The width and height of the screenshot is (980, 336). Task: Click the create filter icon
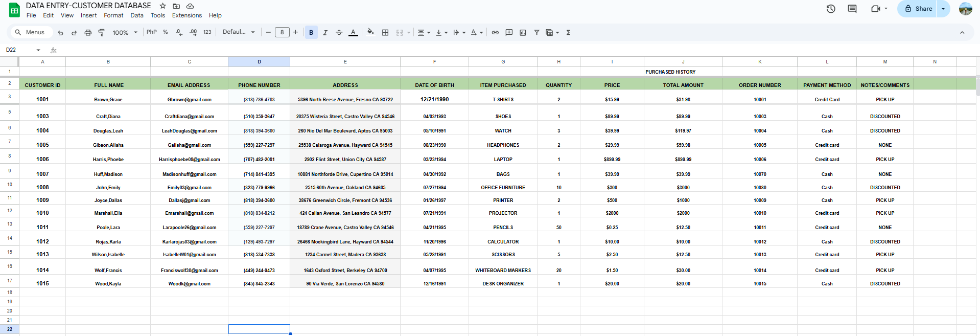tap(536, 32)
